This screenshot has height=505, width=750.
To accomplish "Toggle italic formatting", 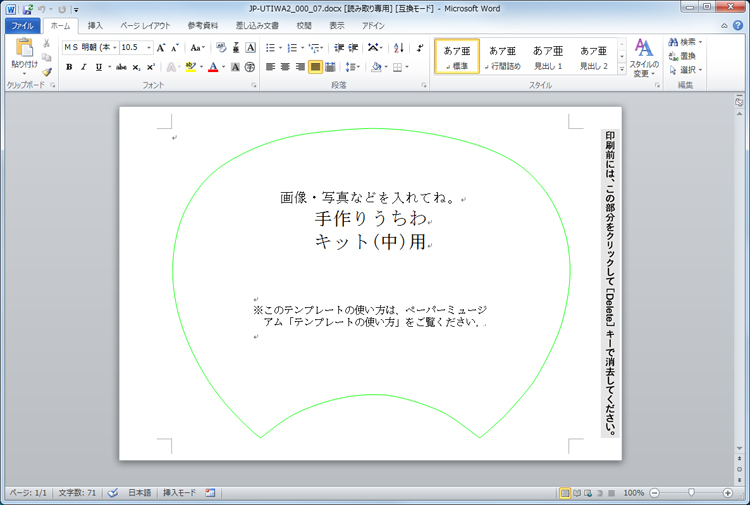I will 83,67.
